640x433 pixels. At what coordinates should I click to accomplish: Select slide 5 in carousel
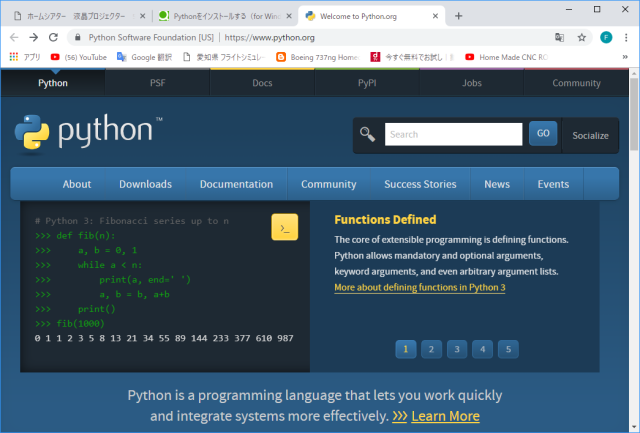508,349
